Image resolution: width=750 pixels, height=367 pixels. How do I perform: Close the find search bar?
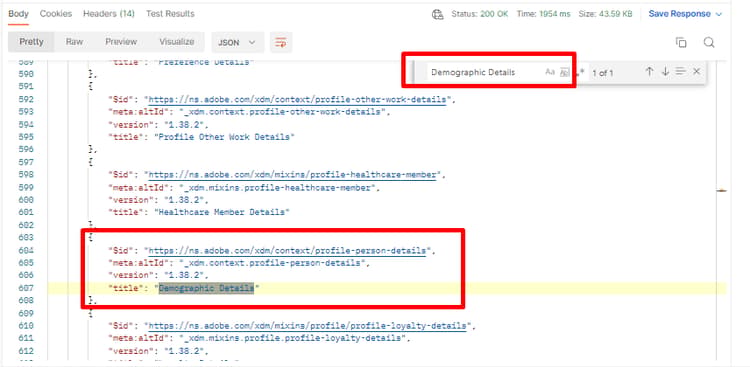click(696, 72)
